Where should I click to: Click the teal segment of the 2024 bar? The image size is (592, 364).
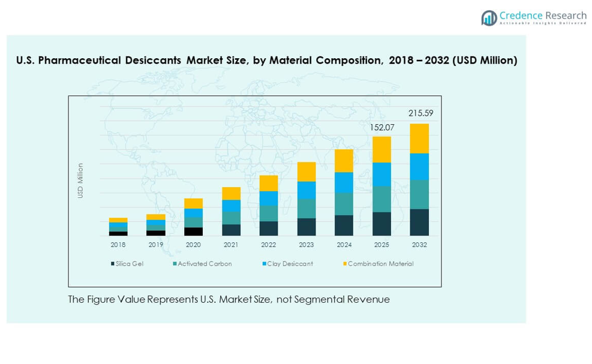click(344, 204)
